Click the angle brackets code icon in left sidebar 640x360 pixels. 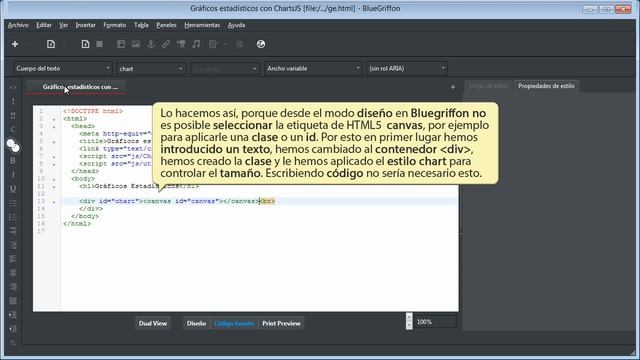tap(13, 87)
